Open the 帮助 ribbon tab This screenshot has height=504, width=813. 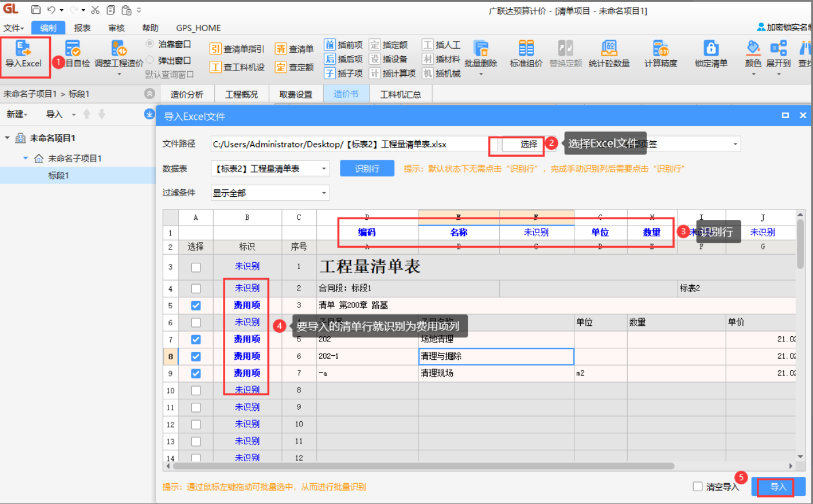click(x=150, y=28)
